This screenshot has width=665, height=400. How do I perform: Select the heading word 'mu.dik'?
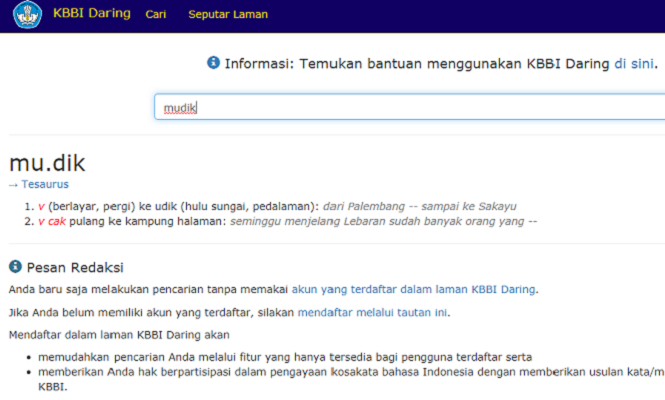47,163
